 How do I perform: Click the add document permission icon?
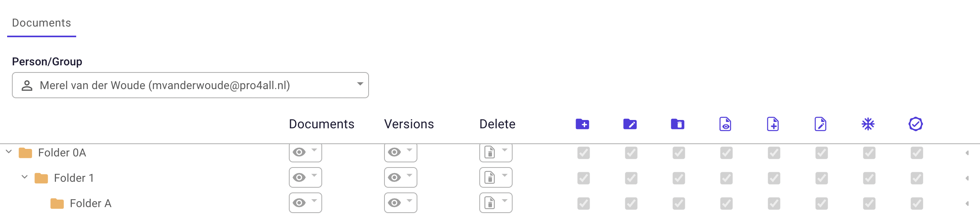[773, 124]
